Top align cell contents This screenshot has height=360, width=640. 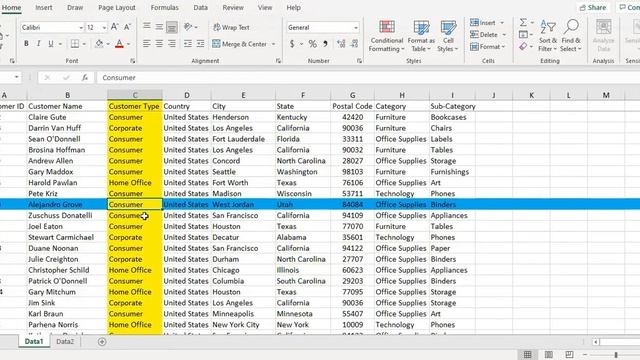tap(147, 27)
